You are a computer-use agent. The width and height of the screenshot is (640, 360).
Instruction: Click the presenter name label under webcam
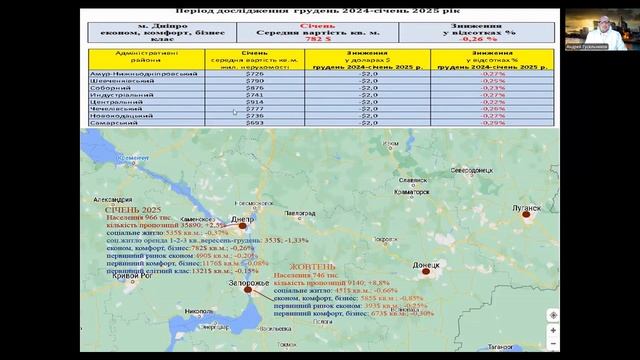pos(587,47)
